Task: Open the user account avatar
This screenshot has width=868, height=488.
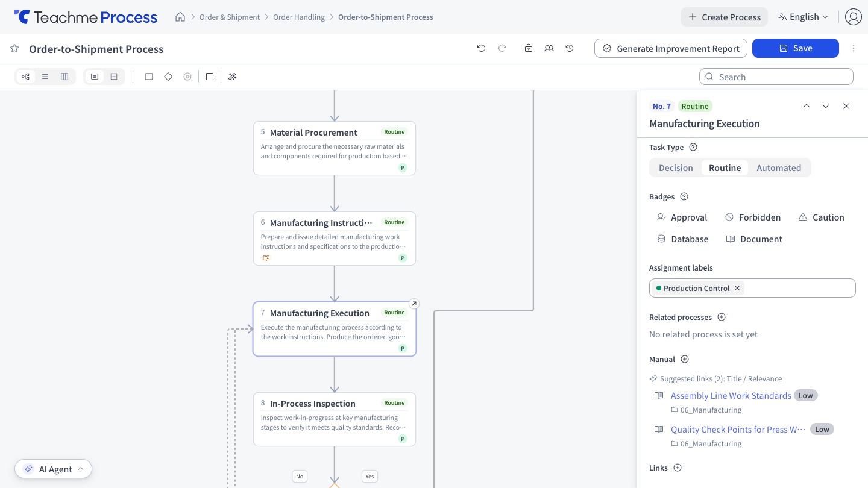Action: pos(853,17)
